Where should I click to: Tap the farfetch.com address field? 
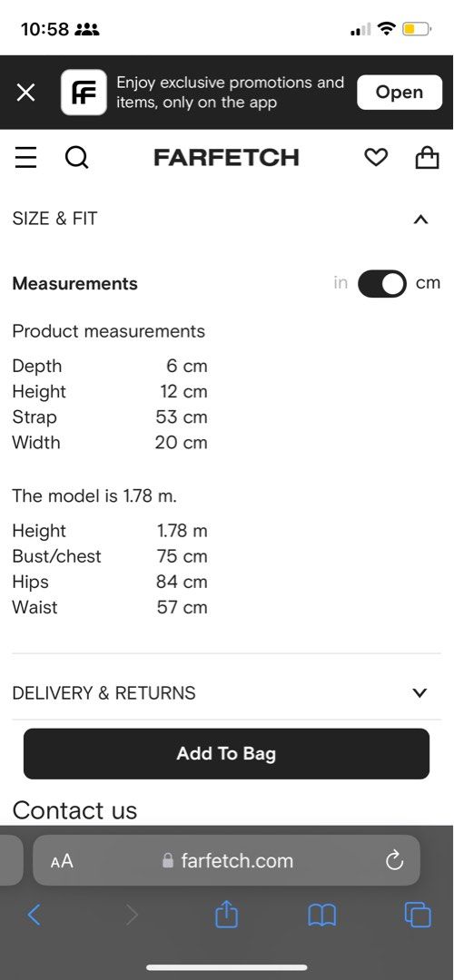coord(226,860)
